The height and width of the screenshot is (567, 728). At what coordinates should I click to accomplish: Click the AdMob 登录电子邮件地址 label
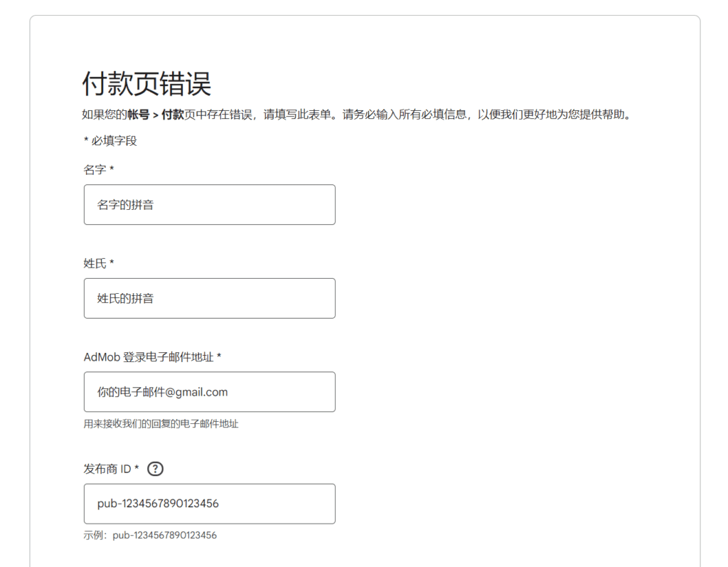click(x=148, y=356)
